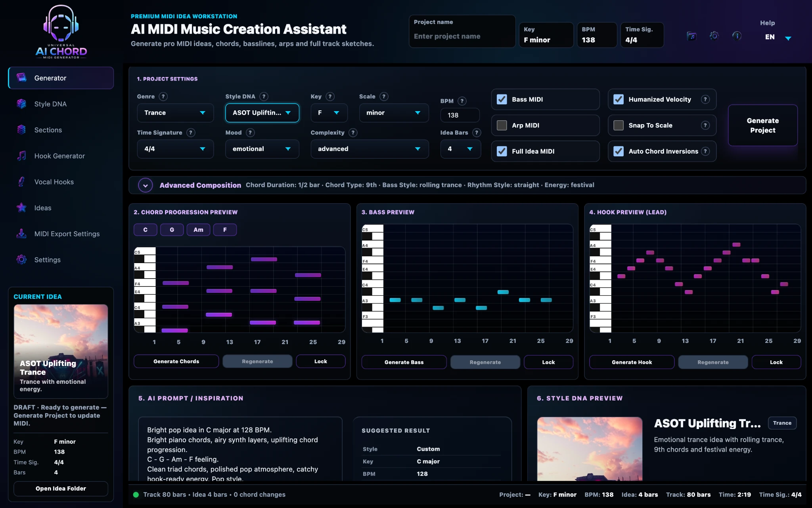The width and height of the screenshot is (812, 508).
Task: Enable the Snap To Scale checkbox
Action: coord(619,125)
